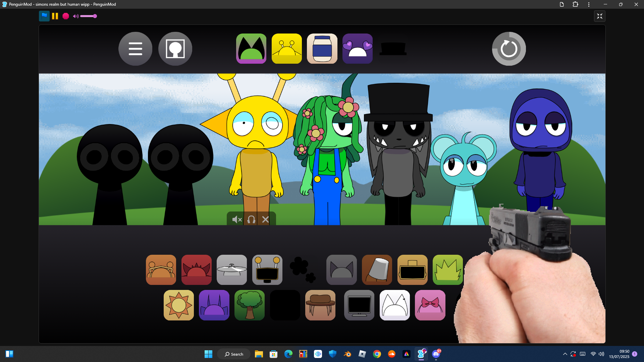Screen dimensions: 644x362
Task: Exit fullscreen with the collapse icon
Action: click(599, 16)
